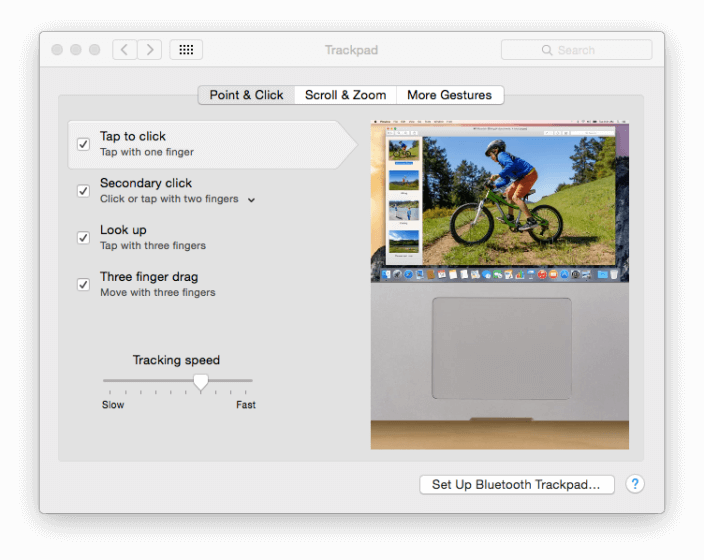Image resolution: width=704 pixels, height=560 pixels.
Task: Zoom the Trackpad window
Action: point(95,50)
